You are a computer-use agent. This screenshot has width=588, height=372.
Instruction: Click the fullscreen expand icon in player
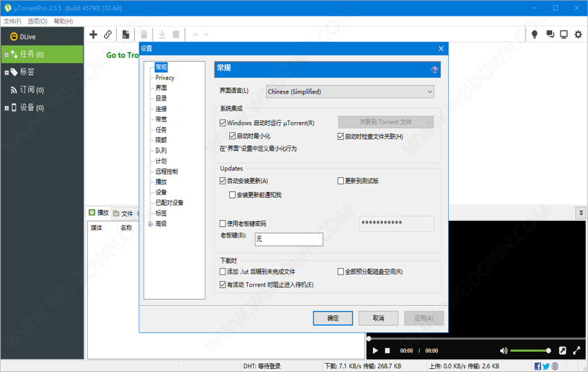[x=577, y=350]
